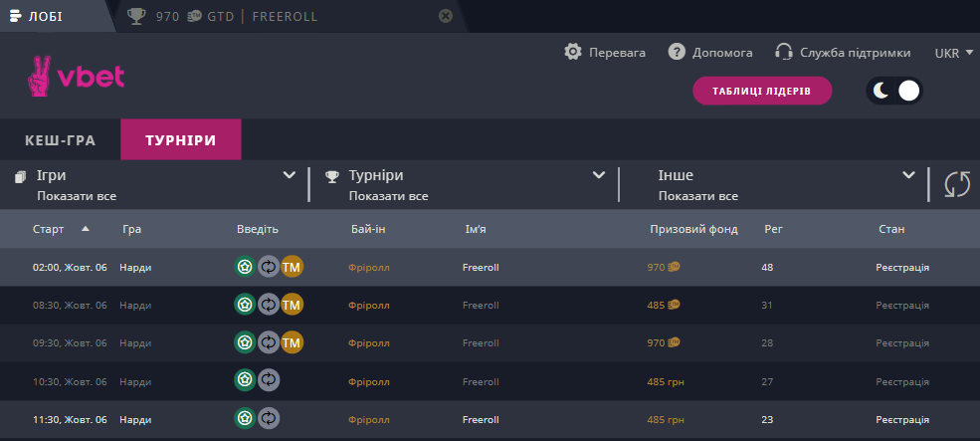Screen dimensions: 980x441
Task: Sort the list by Старт column
Action: [x=49, y=229]
